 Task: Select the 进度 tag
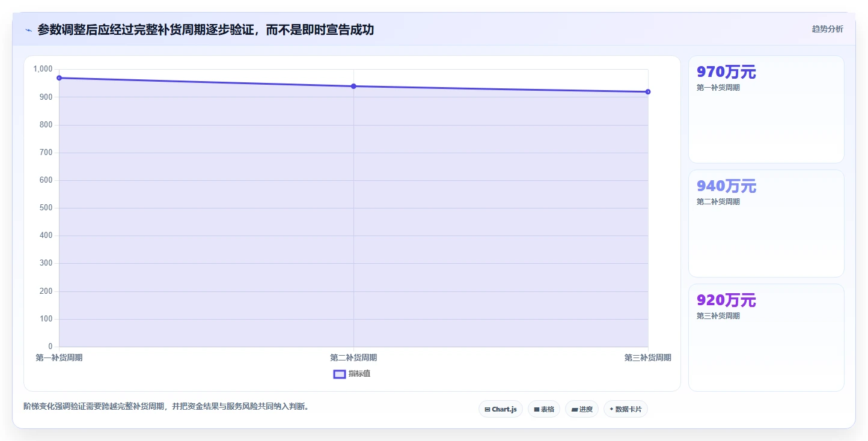pos(582,409)
